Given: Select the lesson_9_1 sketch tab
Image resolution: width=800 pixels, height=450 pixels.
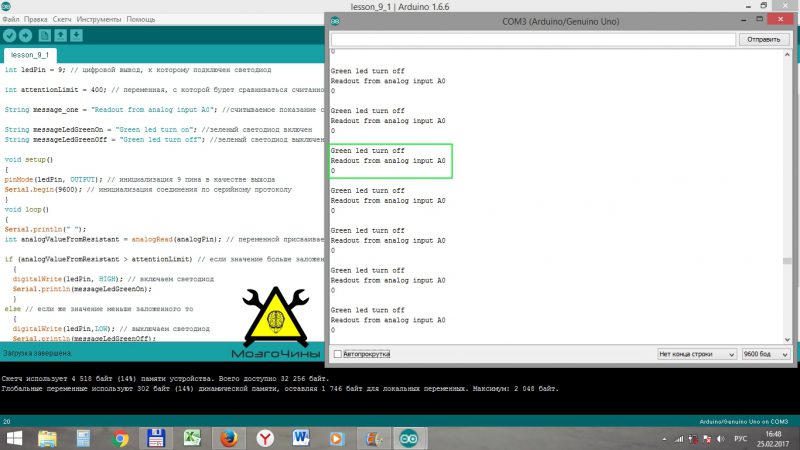Looking at the screenshot, I should (x=30, y=55).
